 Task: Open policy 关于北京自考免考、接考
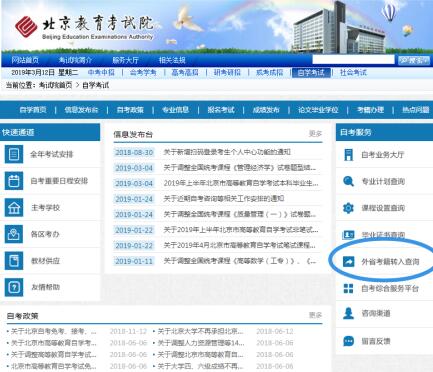tap(53, 331)
